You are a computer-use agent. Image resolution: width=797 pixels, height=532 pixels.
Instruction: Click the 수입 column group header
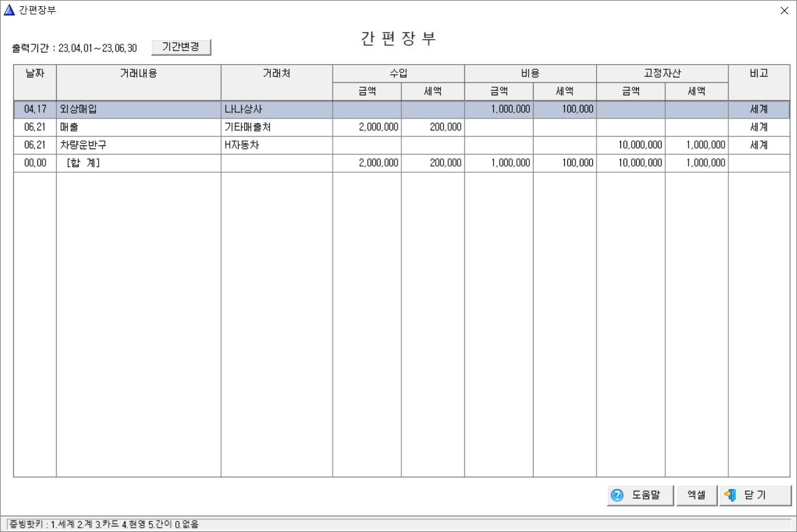[398, 73]
